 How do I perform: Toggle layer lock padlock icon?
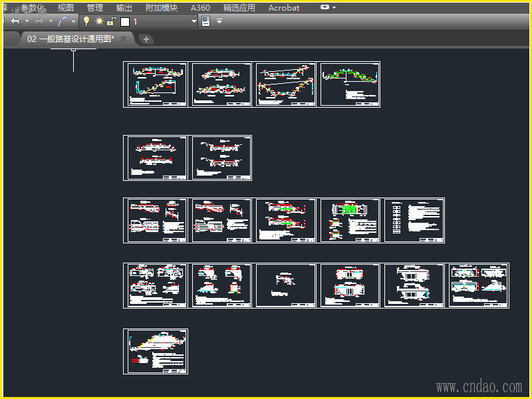coord(111,21)
